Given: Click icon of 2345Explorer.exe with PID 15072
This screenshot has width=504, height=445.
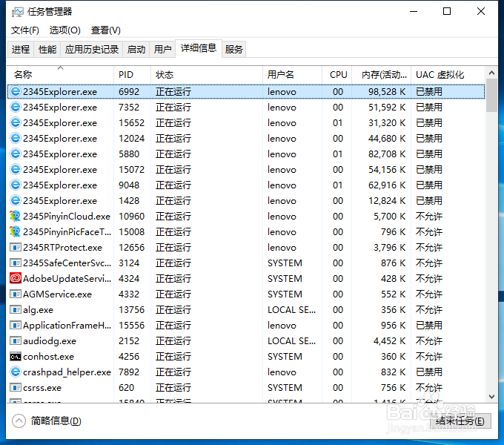Looking at the screenshot, I should click(x=16, y=169).
